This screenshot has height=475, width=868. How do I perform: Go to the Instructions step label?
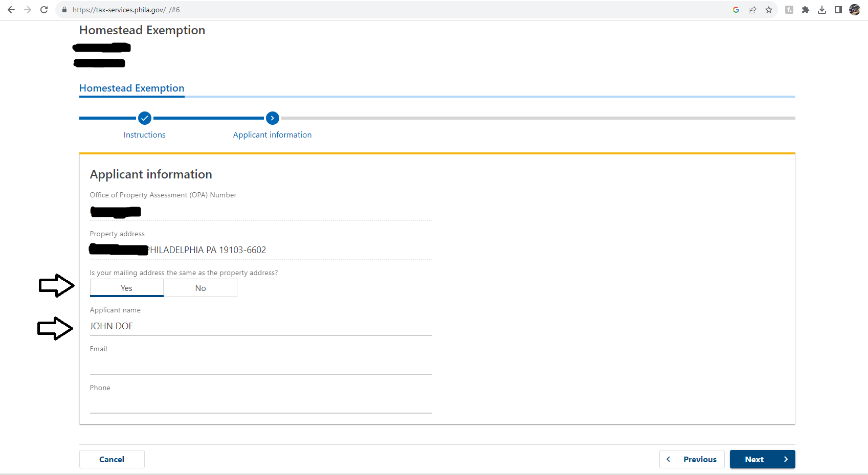tap(145, 135)
